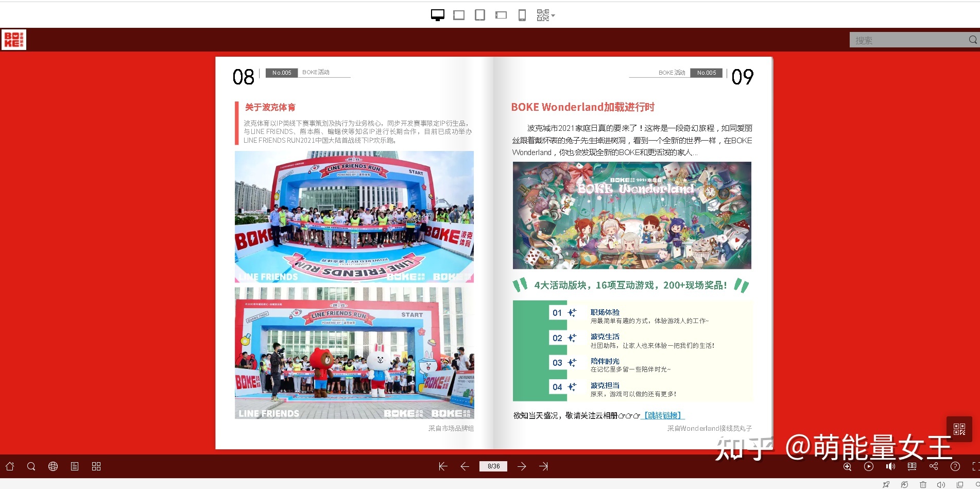Go to the home icon in bottom toolbar
The image size is (980, 489).
click(x=10, y=466)
